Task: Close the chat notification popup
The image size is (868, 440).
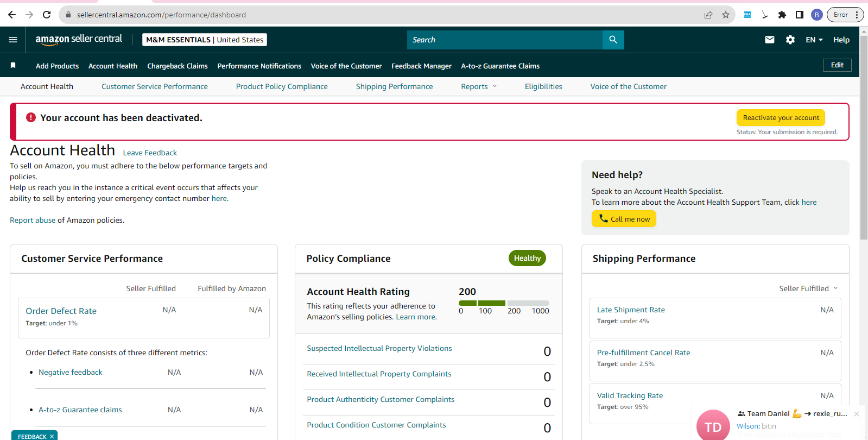Action: pos(857,414)
